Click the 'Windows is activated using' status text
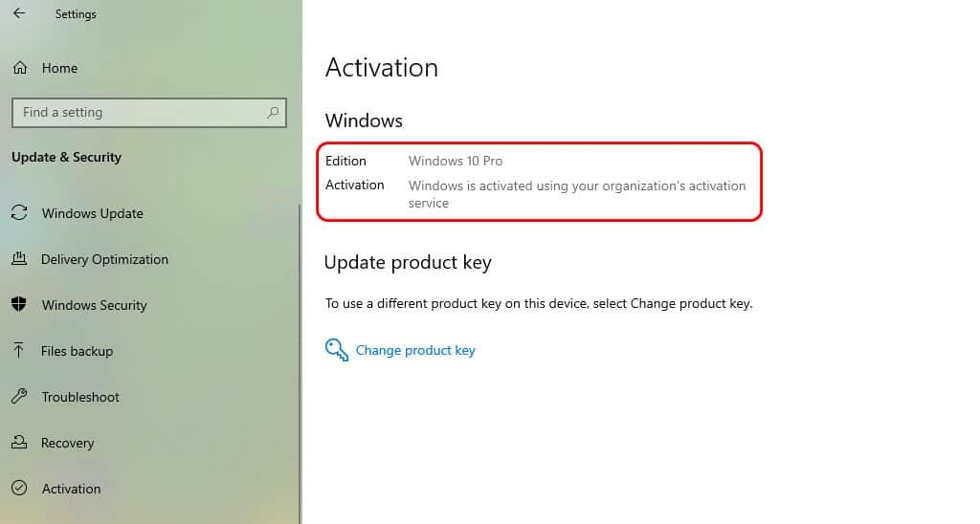The width and height of the screenshot is (980, 524). tap(577, 194)
